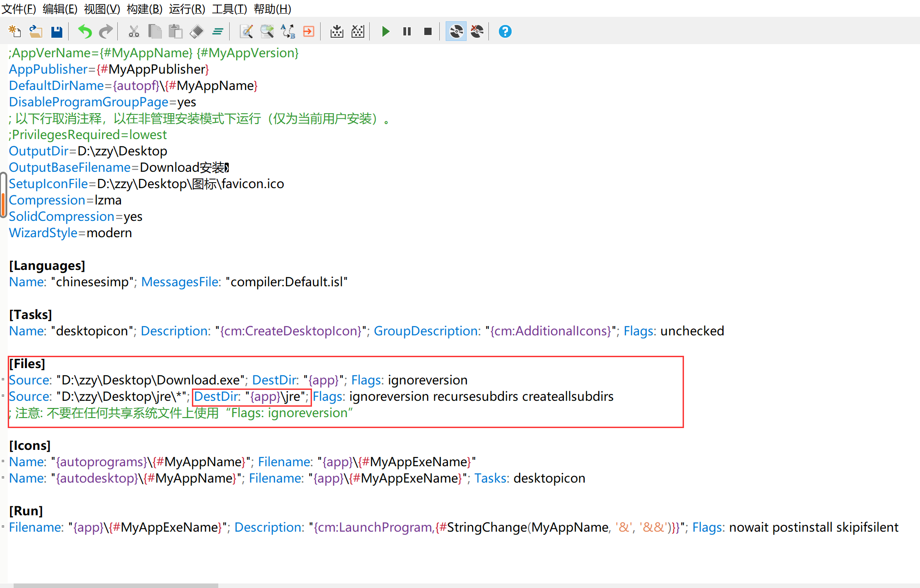Open Replace using the A-to-B icon
This screenshot has width=920, height=588.
pyautogui.click(x=288, y=31)
